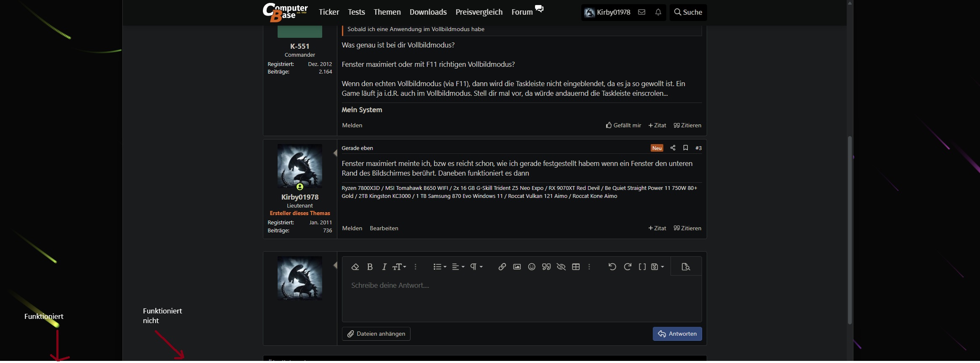Click into the reply text field
The width and height of the screenshot is (980, 363).
tap(522, 299)
